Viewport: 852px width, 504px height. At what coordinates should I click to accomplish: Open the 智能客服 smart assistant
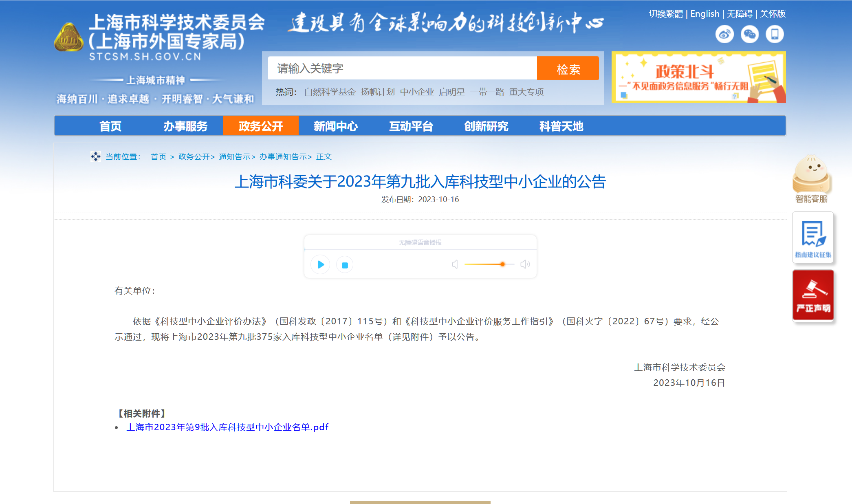click(x=813, y=179)
